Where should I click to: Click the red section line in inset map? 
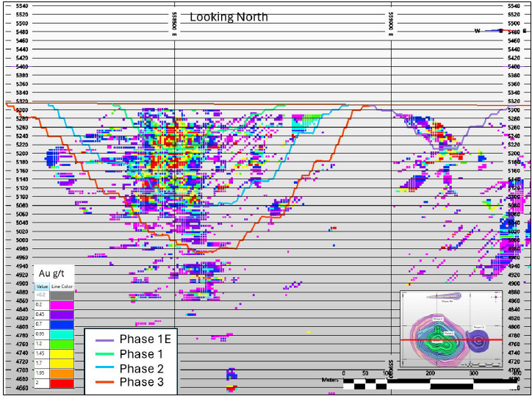coord(452,339)
